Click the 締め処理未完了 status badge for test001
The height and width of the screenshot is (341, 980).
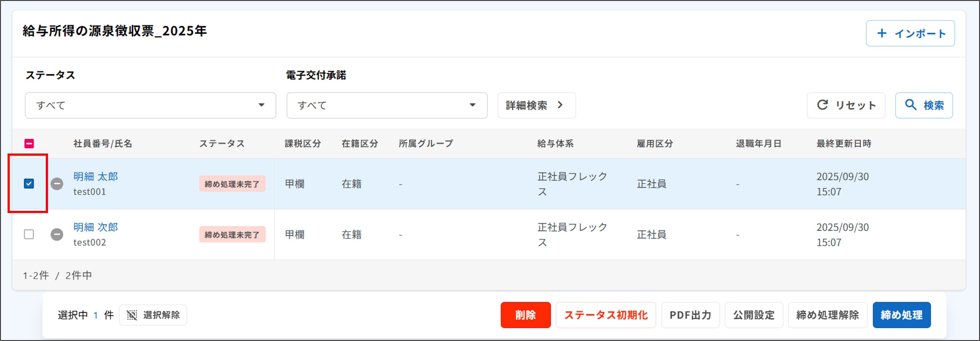233,184
